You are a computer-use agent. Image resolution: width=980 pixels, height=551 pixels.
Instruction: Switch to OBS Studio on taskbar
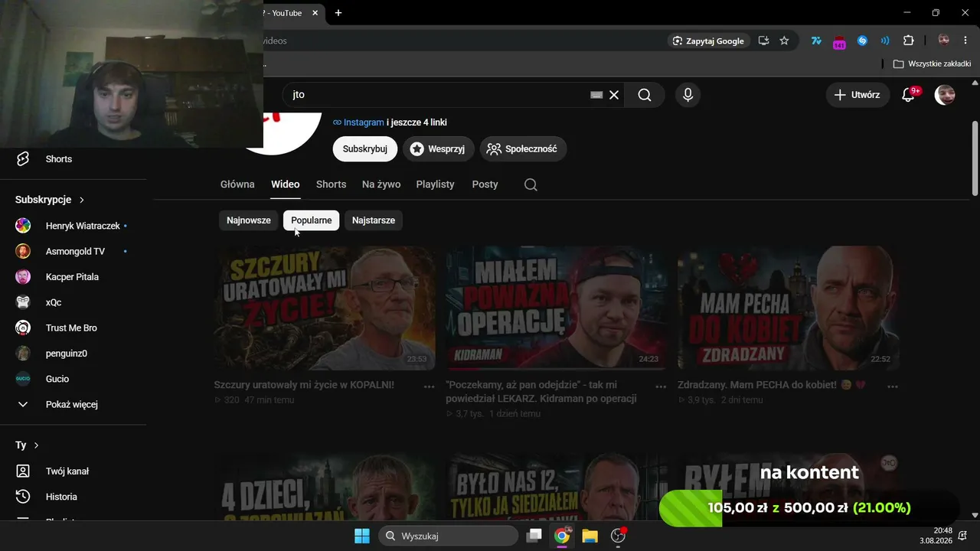pos(618,536)
